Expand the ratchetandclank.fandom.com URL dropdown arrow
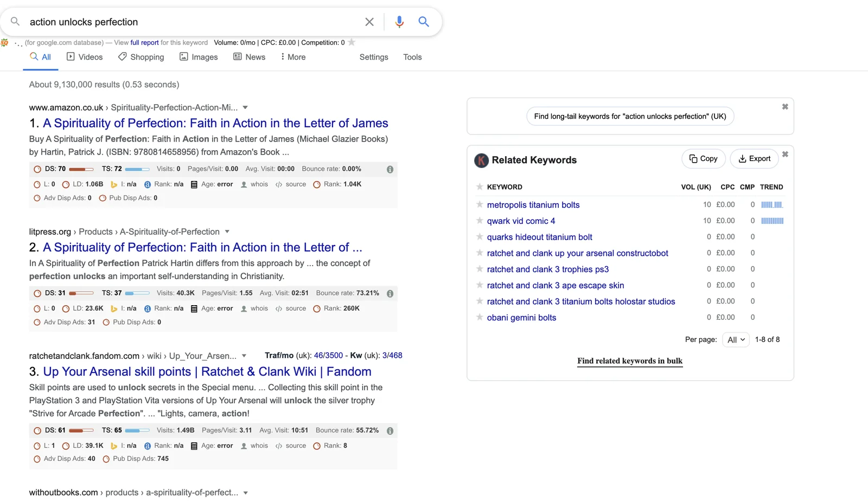This screenshot has height=503, width=868. [244, 356]
